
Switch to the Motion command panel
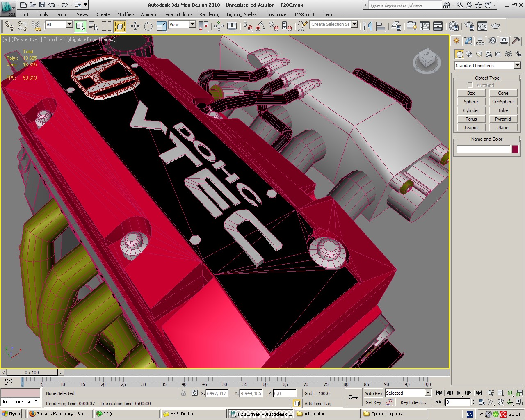click(492, 41)
